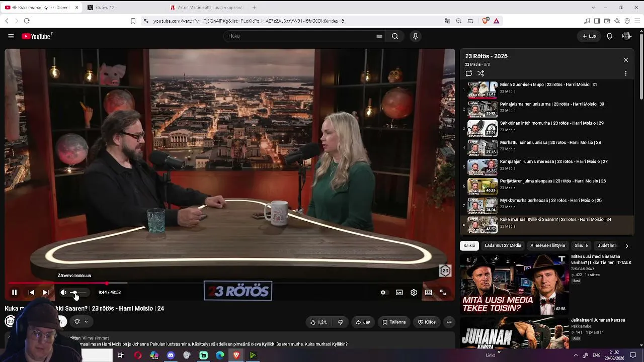Open 'Sähköinen intohimomurha' thumbnail in playlist

tap(482, 129)
